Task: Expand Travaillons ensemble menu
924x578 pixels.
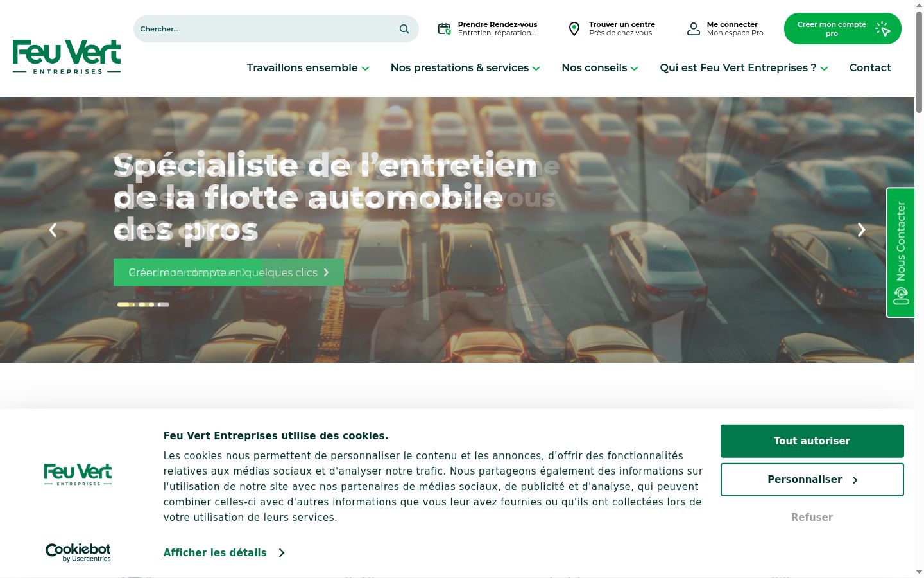Action: coord(308,67)
